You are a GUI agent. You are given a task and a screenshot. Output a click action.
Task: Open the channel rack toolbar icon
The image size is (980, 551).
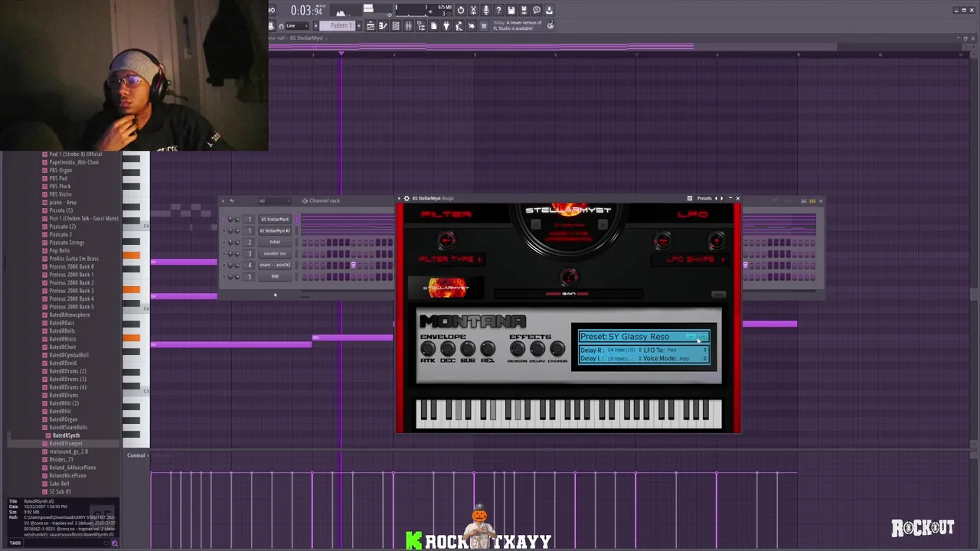[395, 26]
